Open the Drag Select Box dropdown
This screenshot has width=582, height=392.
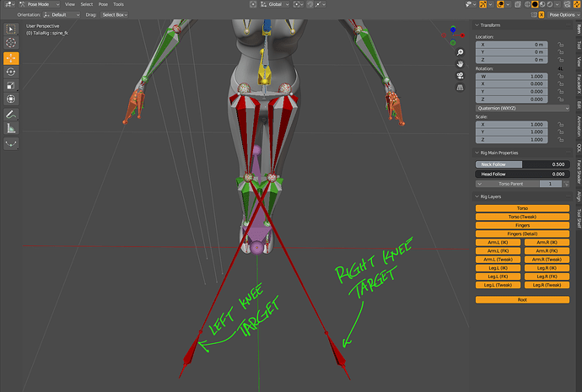[115, 15]
